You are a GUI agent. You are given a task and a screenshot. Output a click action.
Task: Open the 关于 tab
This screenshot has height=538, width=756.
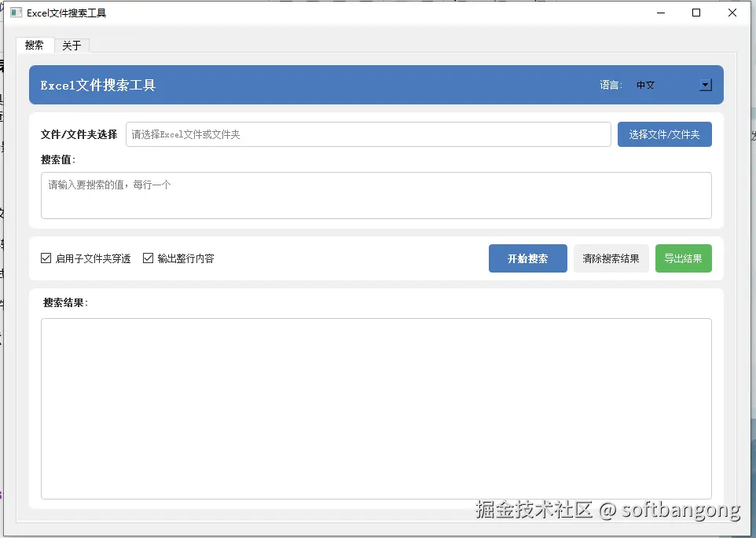[72, 46]
